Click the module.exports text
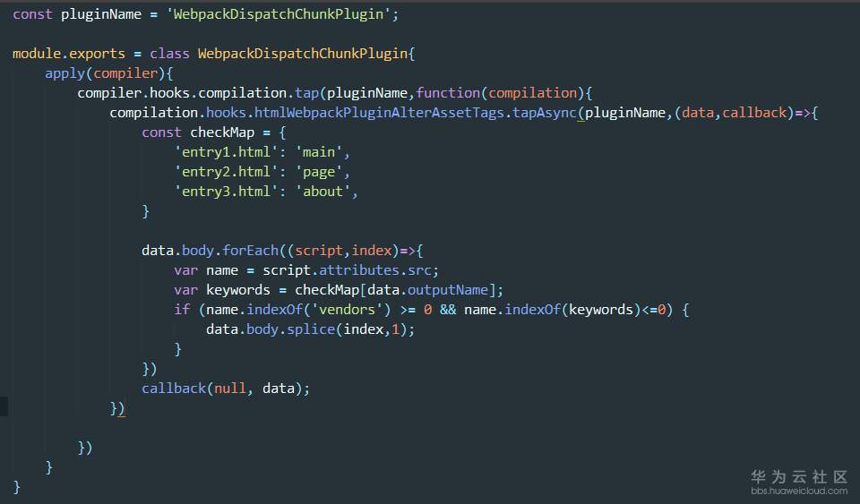 69,54
